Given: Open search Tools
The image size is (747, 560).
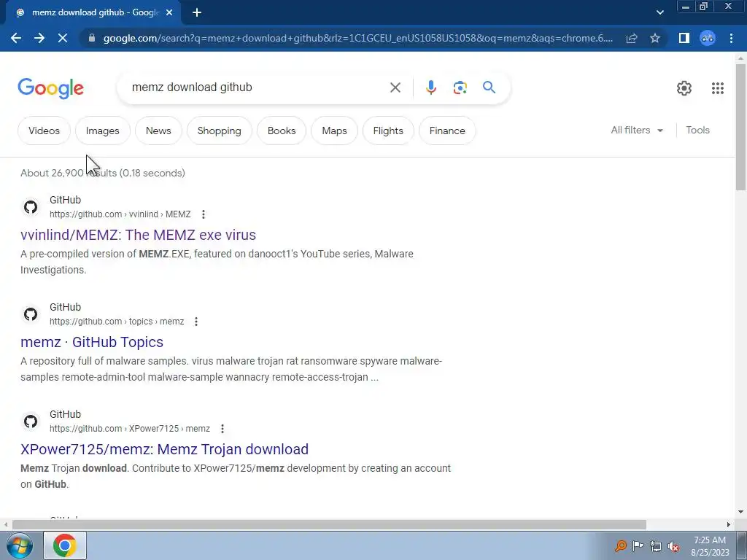Looking at the screenshot, I should (x=697, y=130).
